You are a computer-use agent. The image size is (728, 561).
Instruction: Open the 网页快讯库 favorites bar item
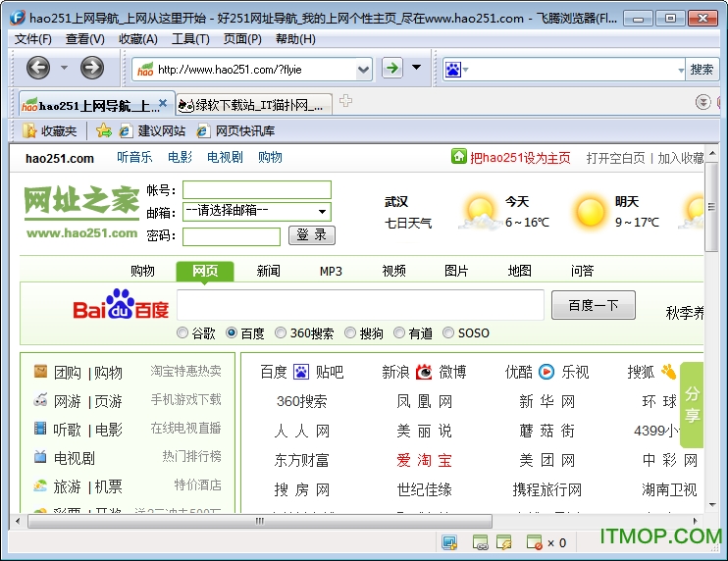235,130
